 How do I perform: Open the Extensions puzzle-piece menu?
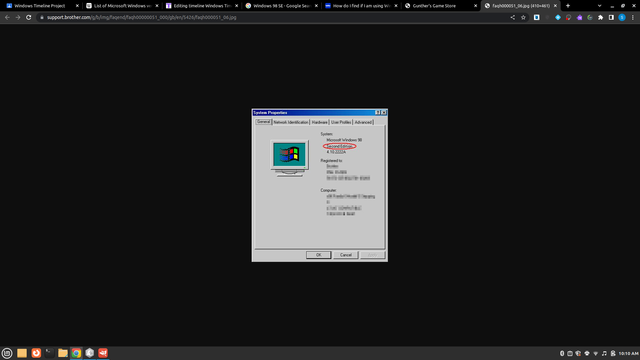click(600, 18)
